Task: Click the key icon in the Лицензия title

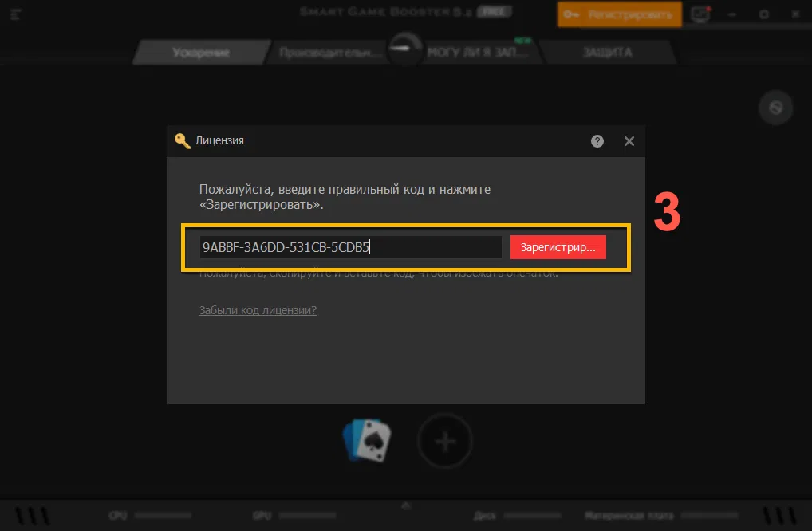Action: pos(183,141)
